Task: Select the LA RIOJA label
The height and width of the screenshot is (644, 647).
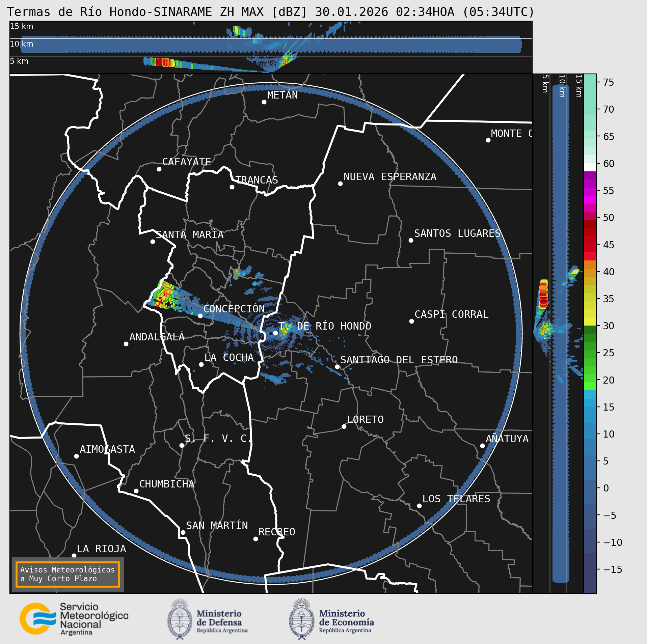Action: point(101,549)
